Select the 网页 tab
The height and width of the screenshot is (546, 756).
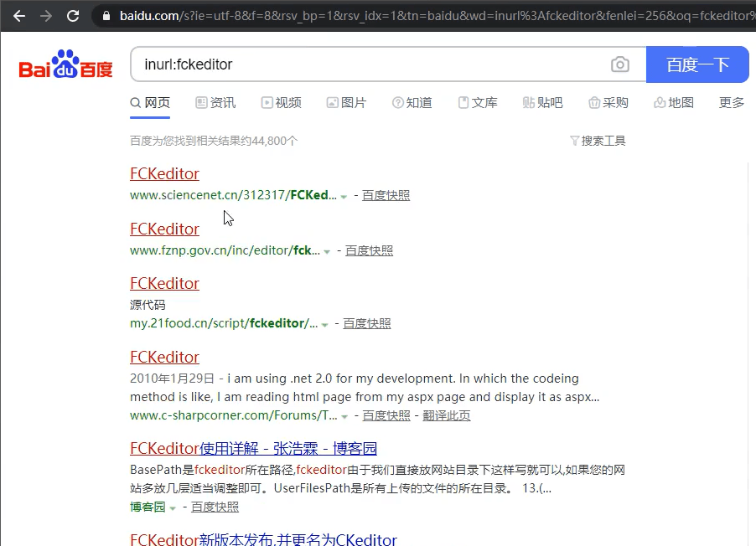pos(150,103)
